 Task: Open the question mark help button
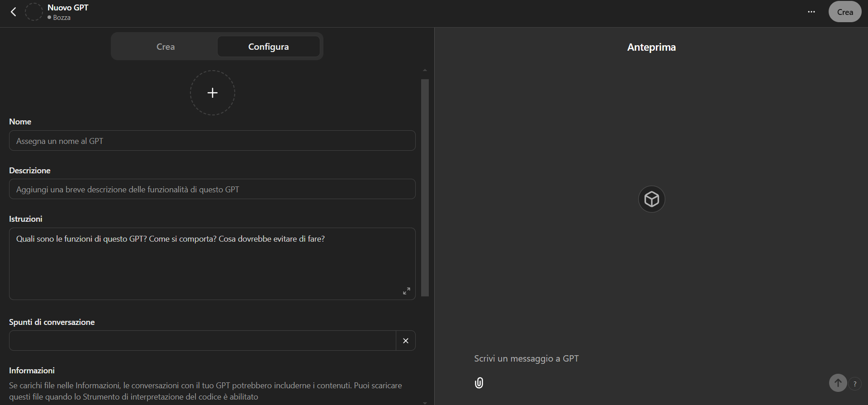pyautogui.click(x=854, y=384)
